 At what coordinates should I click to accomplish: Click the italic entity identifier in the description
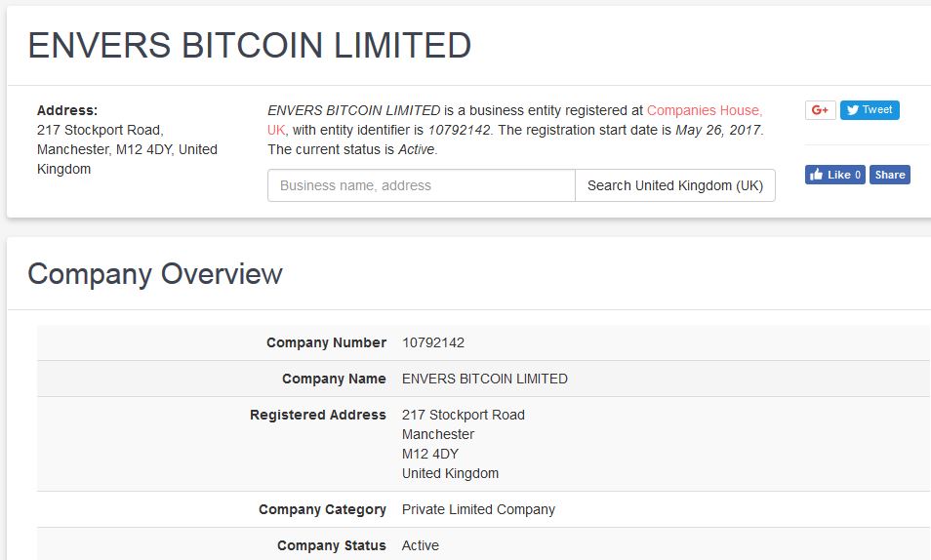(460, 131)
